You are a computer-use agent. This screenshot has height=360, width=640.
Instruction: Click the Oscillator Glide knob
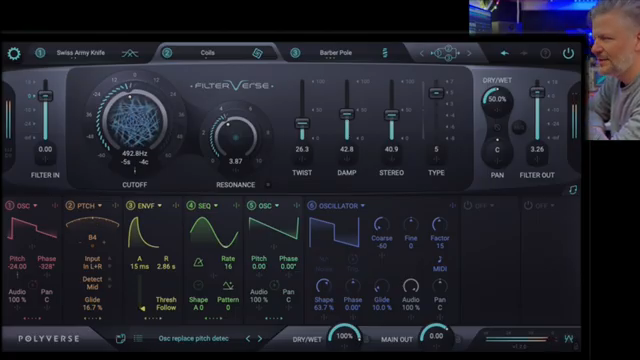click(x=382, y=286)
